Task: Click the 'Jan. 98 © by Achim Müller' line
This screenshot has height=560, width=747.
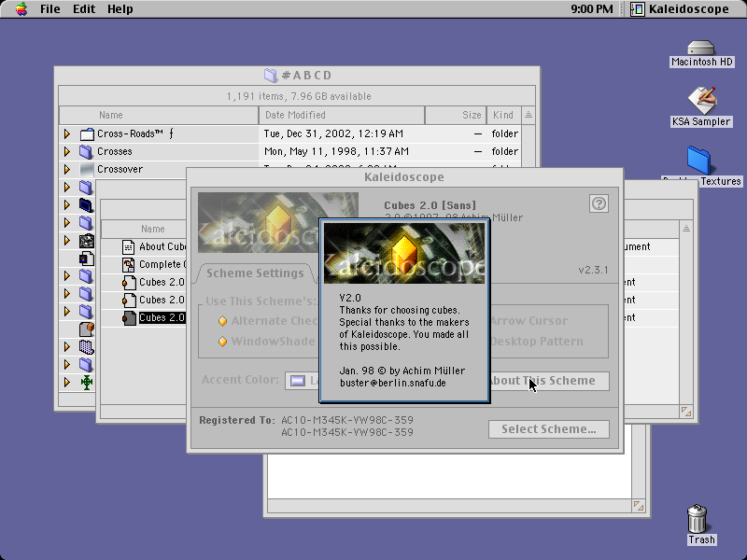Action: (x=402, y=371)
